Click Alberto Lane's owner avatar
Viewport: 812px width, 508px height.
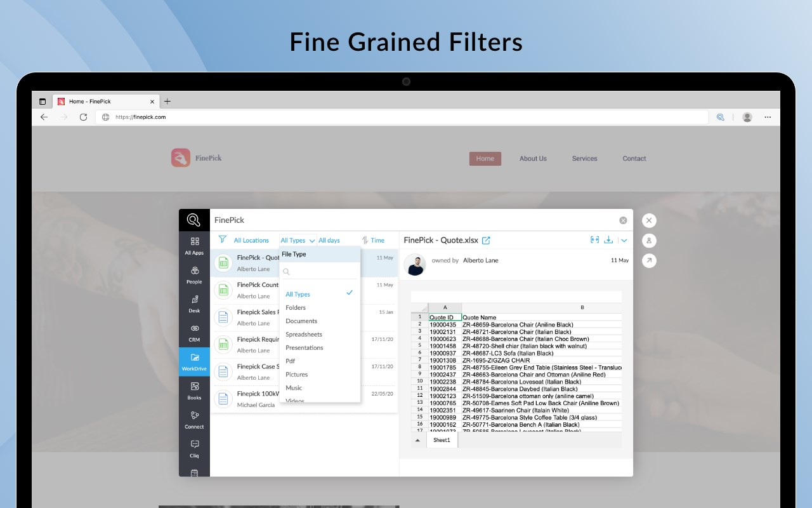(x=416, y=265)
